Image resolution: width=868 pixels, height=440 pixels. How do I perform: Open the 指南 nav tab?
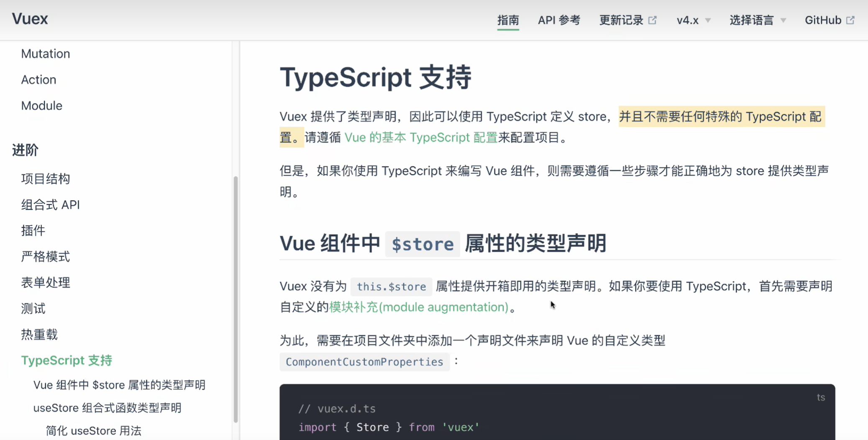click(508, 20)
